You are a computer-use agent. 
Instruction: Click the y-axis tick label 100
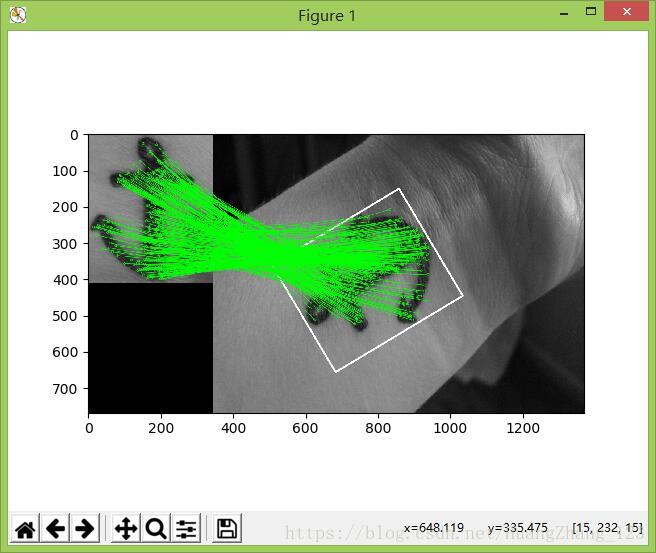(65, 171)
